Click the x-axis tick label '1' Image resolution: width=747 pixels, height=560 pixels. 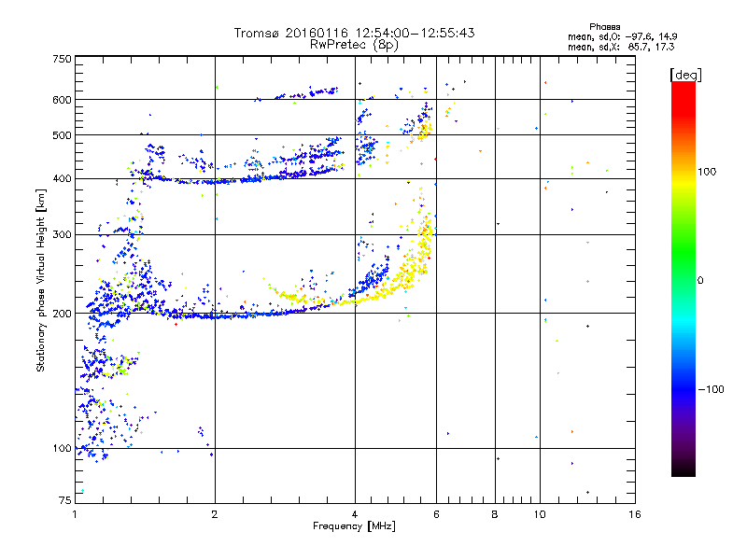(75, 514)
